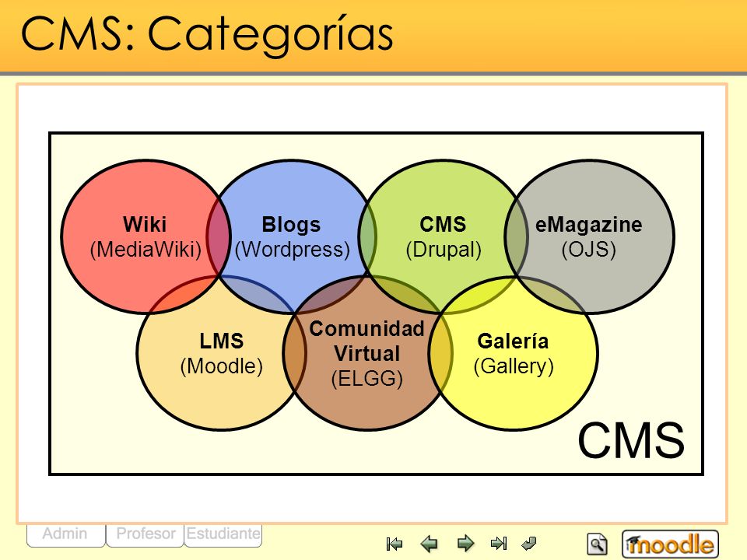Click the "(Moodle)" text in the LMS circle
Screen dimensions: 747x560
(222, 366)
